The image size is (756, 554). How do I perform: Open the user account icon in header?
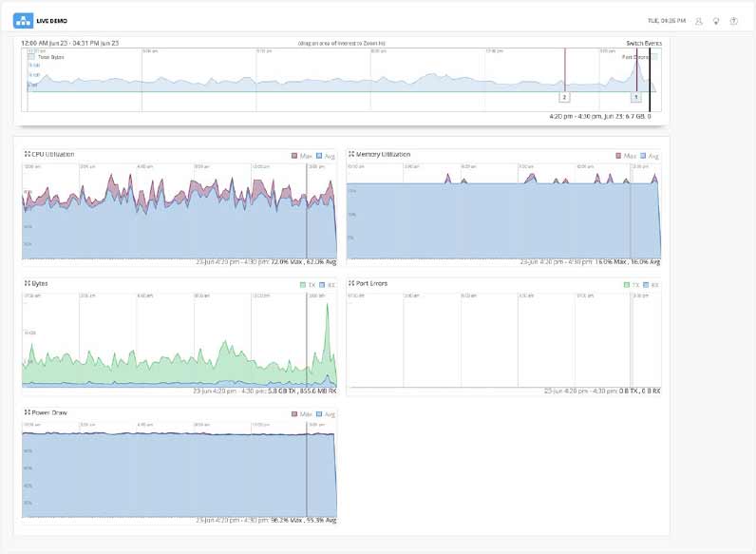699,20
